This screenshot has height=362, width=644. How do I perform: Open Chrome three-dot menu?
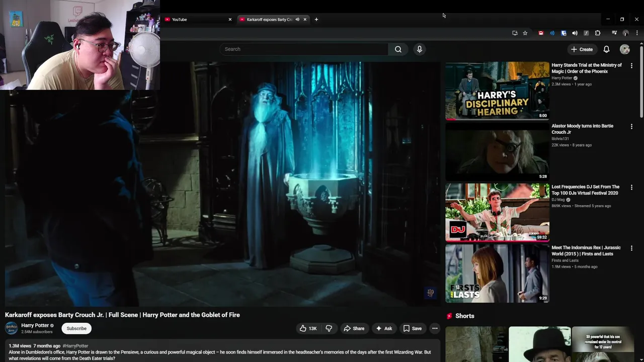637,33
